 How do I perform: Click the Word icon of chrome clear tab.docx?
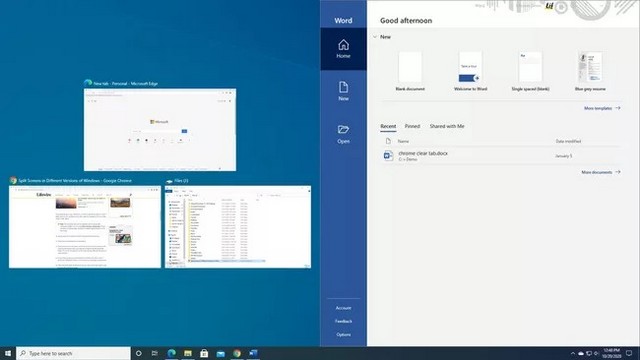point(388,156)
